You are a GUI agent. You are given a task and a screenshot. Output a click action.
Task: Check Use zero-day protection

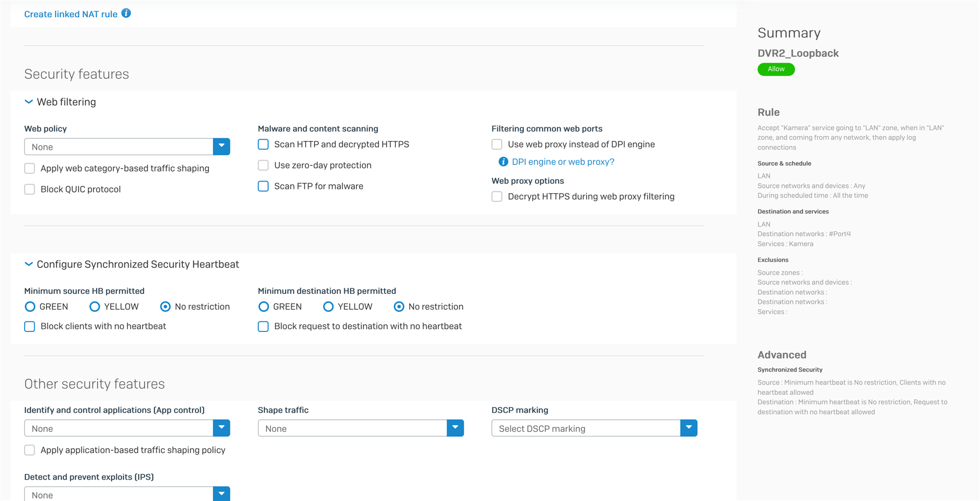tap(263, 165)
